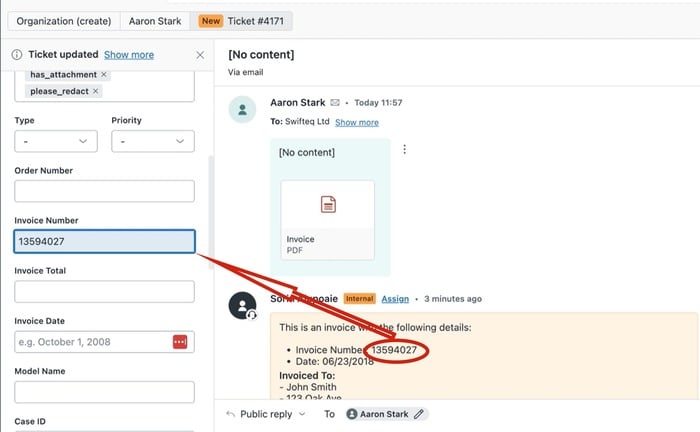Image resolution: width=700 pixels, height=432 pixels.
Task: Click the reply arrow icon next to Public reply
Action: pos(230,414)
